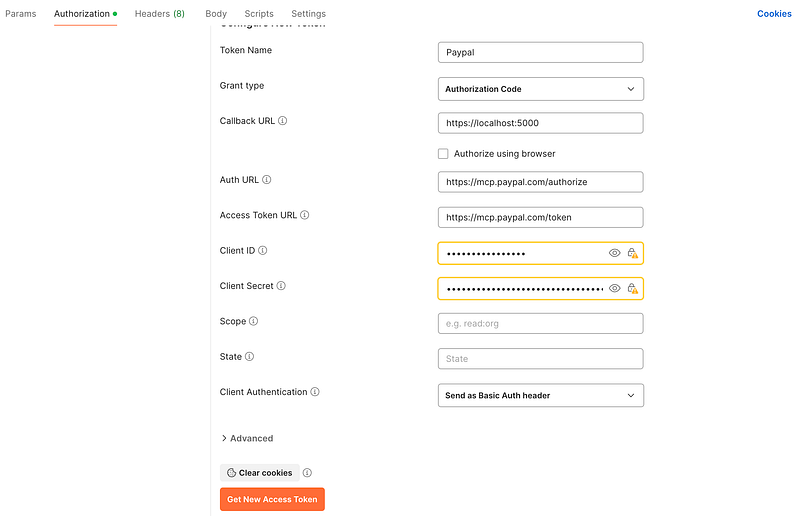The height and width of the screenshot is (516, 800).
Task: Reveal the Client ID value with eye icon
Action: [x=614, y=253]
